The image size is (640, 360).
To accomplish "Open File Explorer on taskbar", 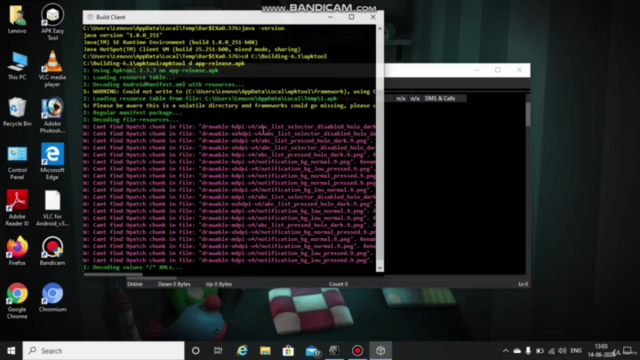I will [x=265, y=351].
